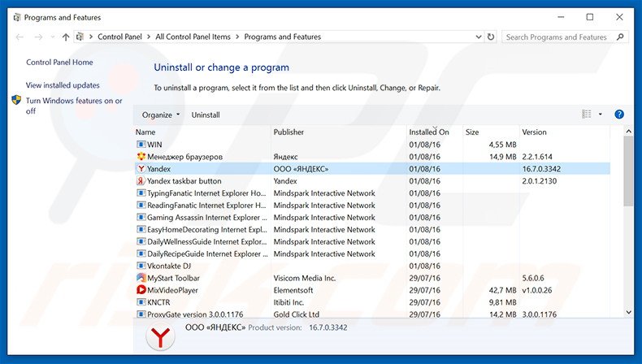
Task: Click the Uninstall toolbar button
Action: (x=206, y=115)
